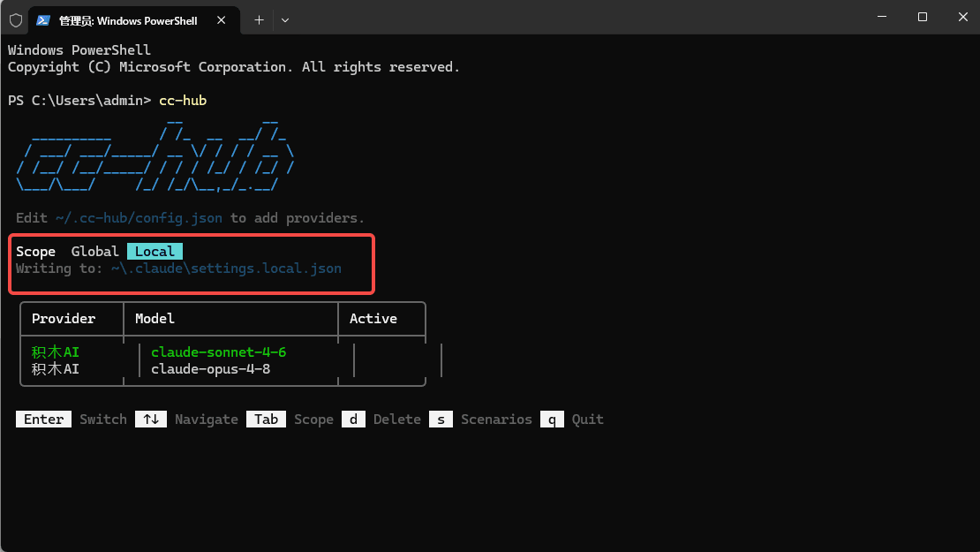The width and height of the screenshot is (980, 552).
Task: Select the highlighted Local scope option
Action: pyautogui.click(x=155, y=252)
